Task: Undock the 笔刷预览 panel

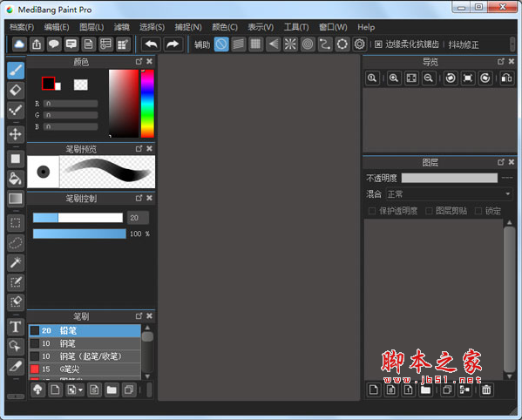Action: click(x=139, y=149)
